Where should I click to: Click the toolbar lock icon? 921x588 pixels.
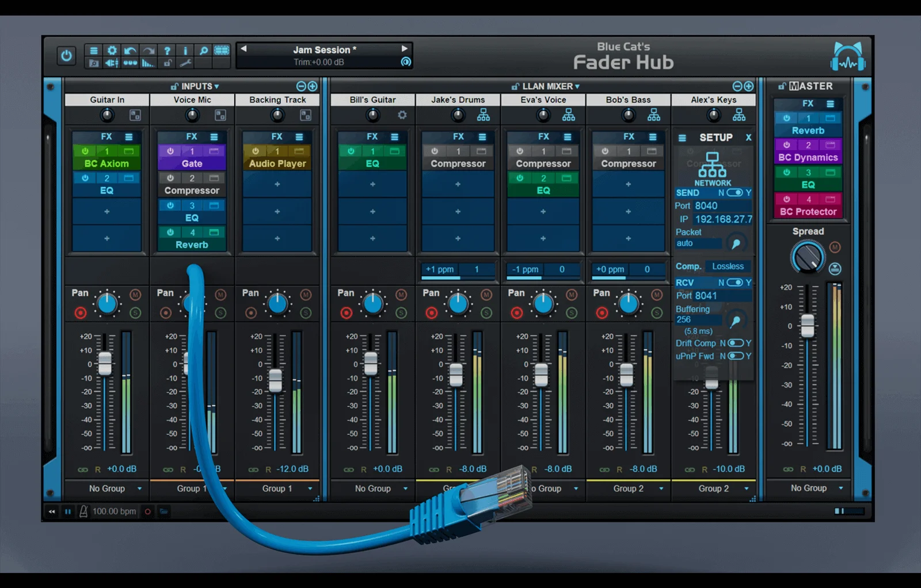click(x=167, y=63)
